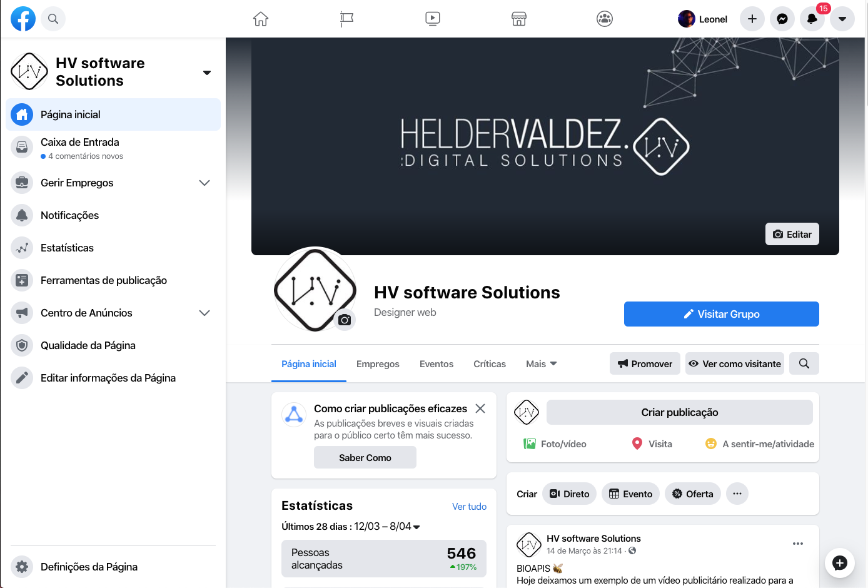Create an Oferta
The image size is (868, 588).
click(x=693, y=494)
